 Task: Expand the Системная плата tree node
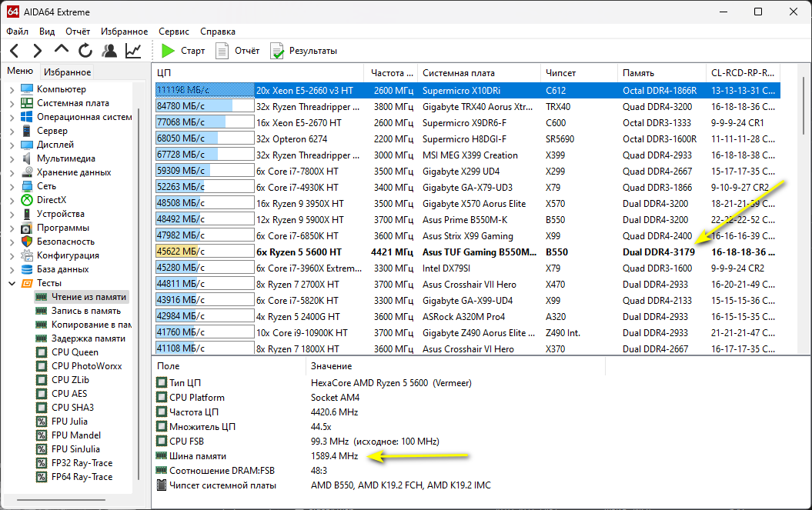point(12,104)
